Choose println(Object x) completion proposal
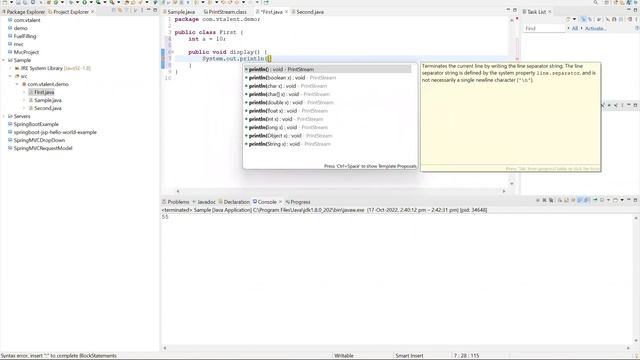The height and width of the screenshot is (360, 640). 290,136
